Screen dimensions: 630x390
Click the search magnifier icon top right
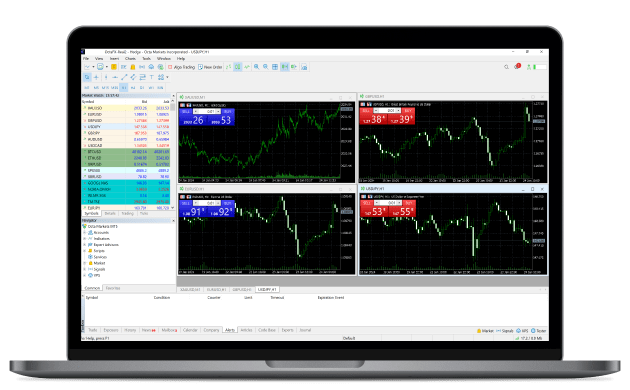[x=506, y=67]
